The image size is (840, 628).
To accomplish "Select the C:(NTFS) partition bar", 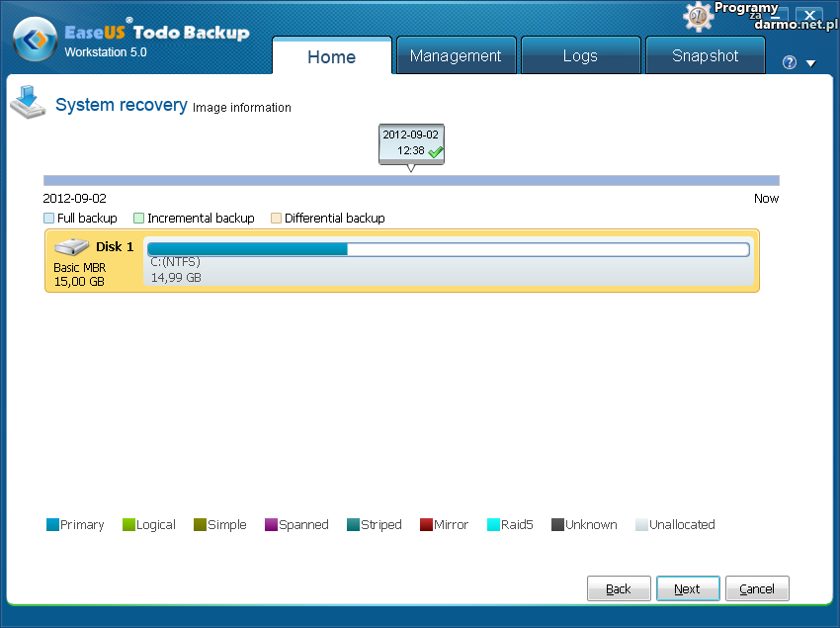I will pos(448,249).
